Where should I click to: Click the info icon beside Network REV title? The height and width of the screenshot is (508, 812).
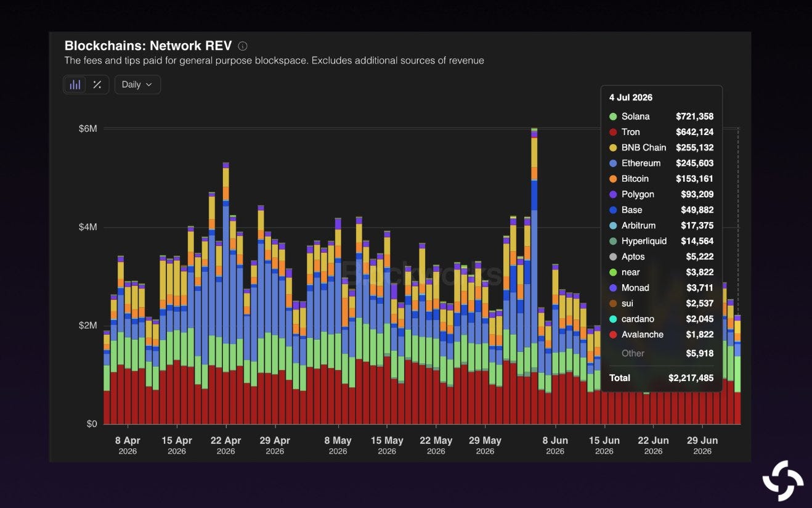243,46
